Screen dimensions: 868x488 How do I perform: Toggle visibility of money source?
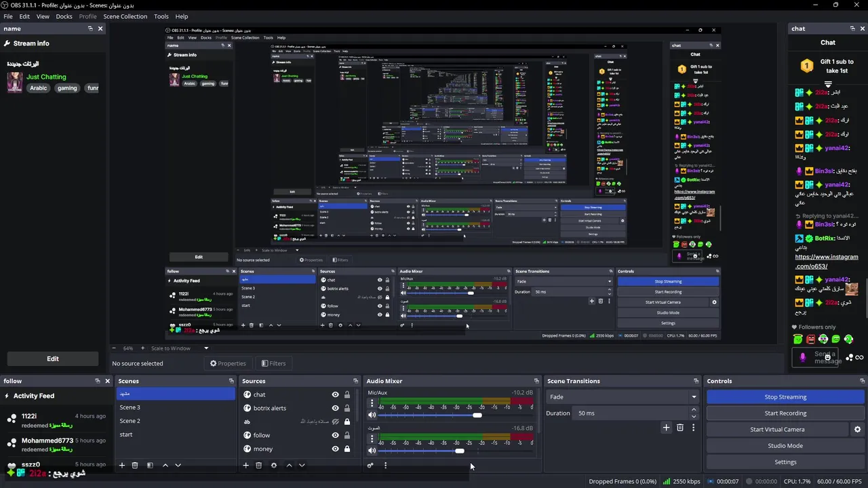click(x=335, y=449)
